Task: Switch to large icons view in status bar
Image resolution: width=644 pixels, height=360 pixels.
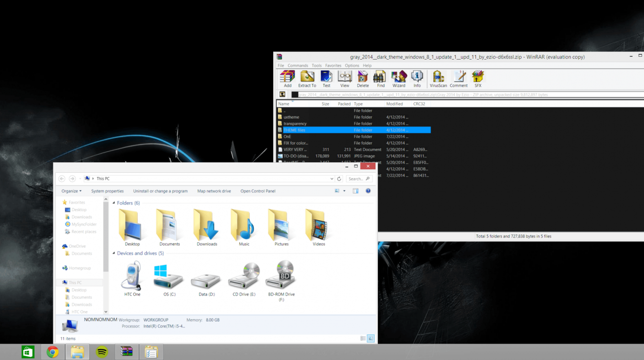Action: click(371, 338)
